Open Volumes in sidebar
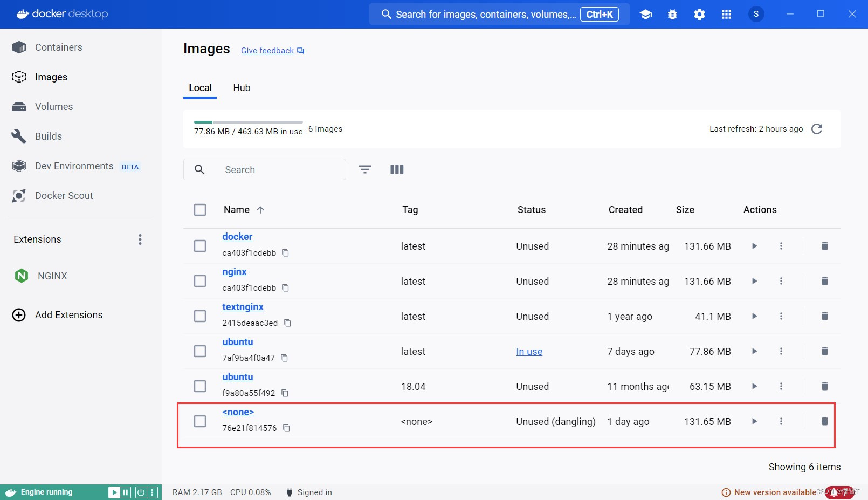Screen dimensions: 868x500 point(54,107)
